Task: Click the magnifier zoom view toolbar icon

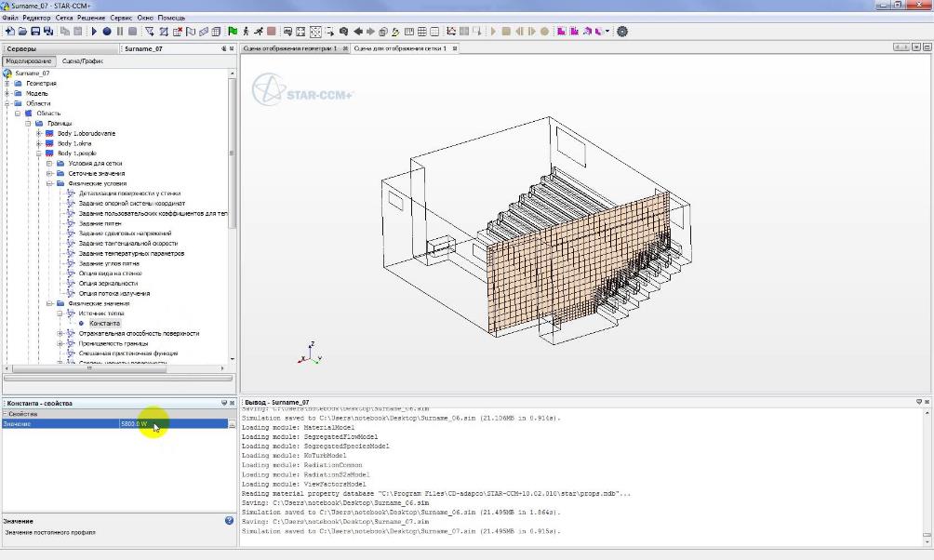Action: pyautogui.click(x=343, y=31)
